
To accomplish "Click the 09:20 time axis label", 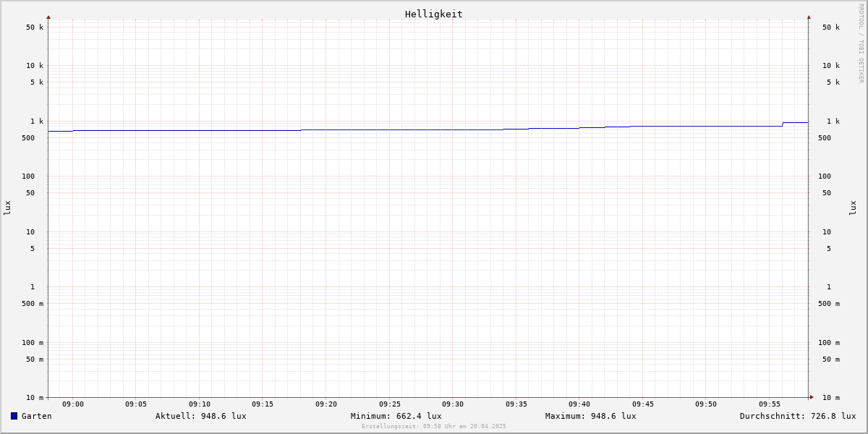I will (x=326, y=404).
